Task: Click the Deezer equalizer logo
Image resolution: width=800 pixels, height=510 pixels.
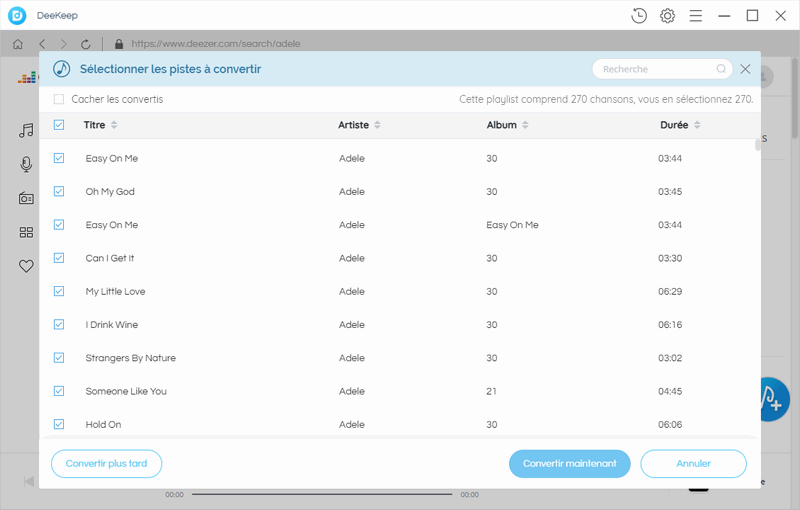Action: click(x=27, y=78)
